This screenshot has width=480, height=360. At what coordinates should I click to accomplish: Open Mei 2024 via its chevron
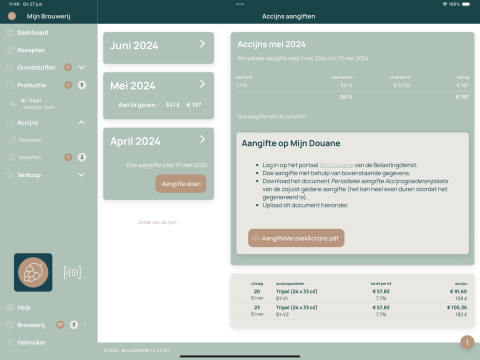pos(202,84)
